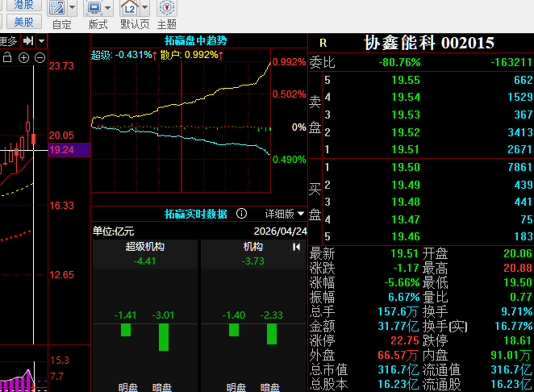The image size is (534, 392).
Task: Select the 超级机构 column header
Action: click(144, 247)
